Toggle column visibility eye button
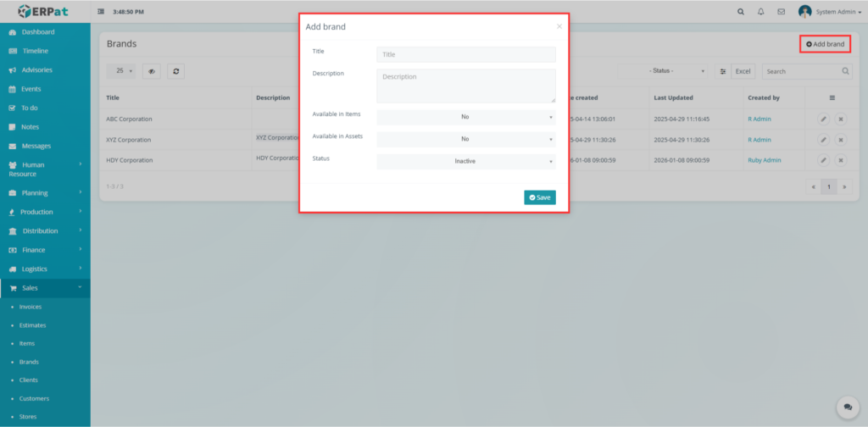Screen dimensions: 868x427 point(152,71)
